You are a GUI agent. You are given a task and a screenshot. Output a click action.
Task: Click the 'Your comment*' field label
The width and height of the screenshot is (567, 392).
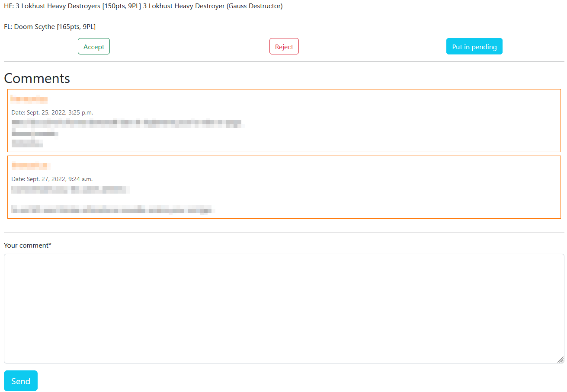click(26, 245)
